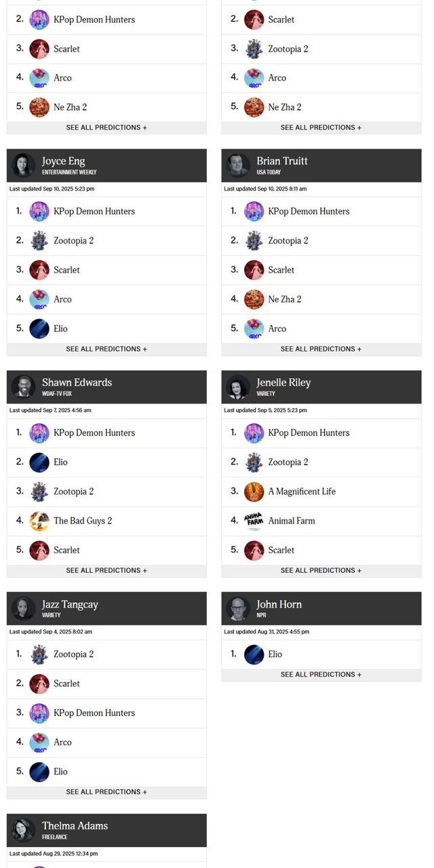Click Jenelle Riley's avatar

[x=238, y=387]
